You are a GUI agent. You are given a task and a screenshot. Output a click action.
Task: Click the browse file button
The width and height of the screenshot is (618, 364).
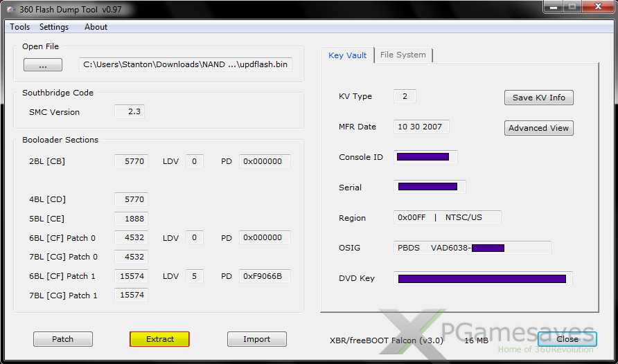pos(43,65)
